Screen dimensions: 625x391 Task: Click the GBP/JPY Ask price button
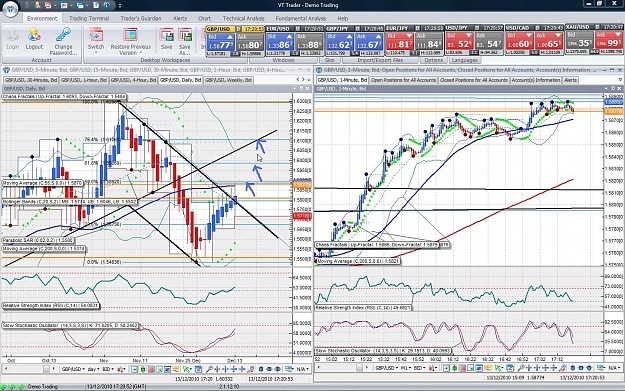369,41
